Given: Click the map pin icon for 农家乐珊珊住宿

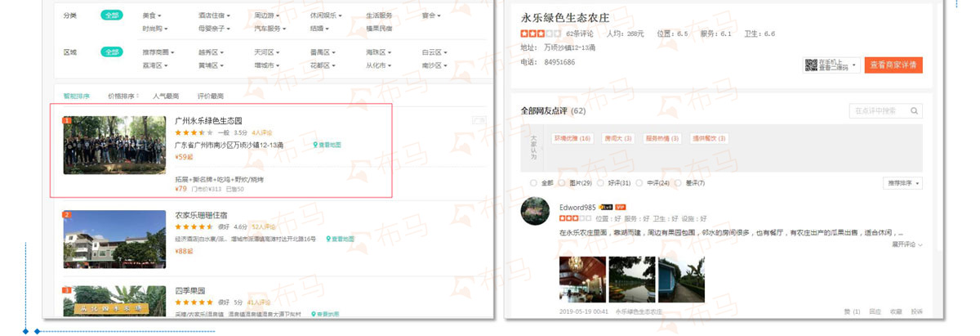Looking at the screenshot, I should tap(328, 240).
